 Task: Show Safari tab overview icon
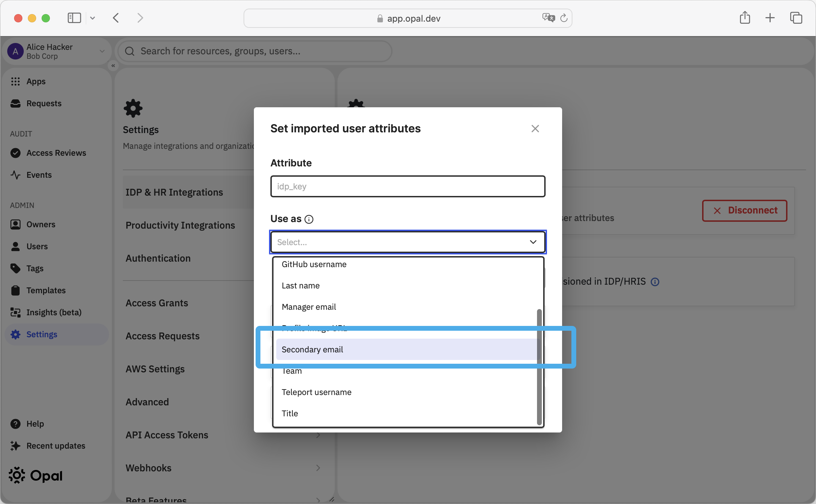(796, 18)
